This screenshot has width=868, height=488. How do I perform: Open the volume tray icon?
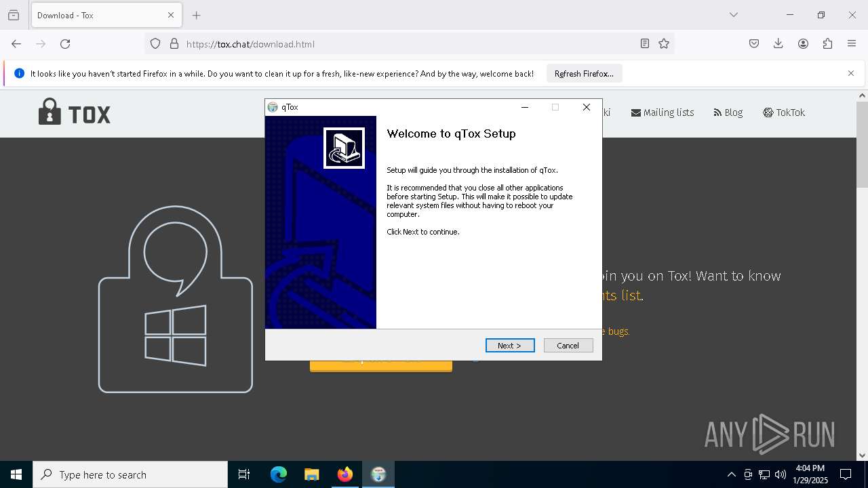781,474
